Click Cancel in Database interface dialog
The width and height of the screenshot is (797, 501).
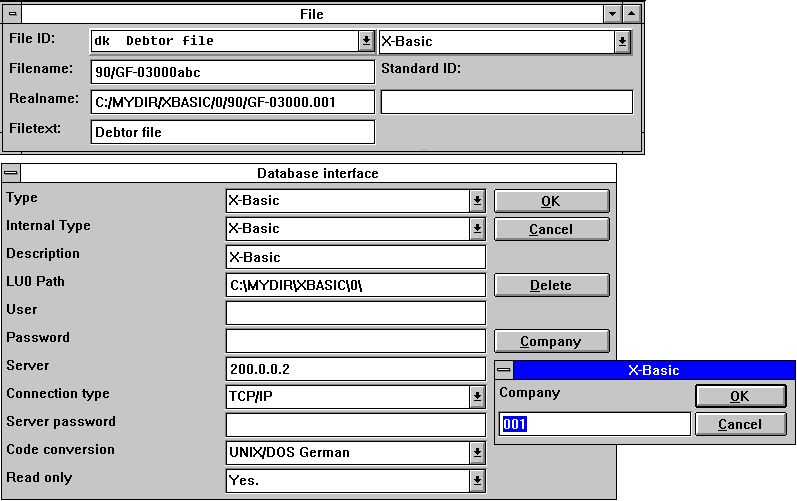(551, 229)
